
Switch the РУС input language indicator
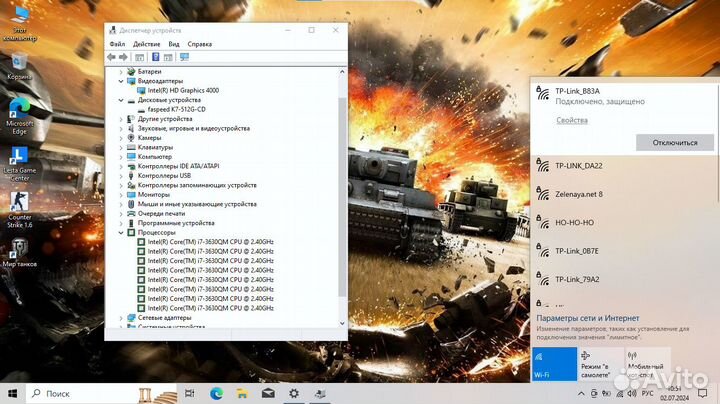pyautogui.click(x=647, y=393)
